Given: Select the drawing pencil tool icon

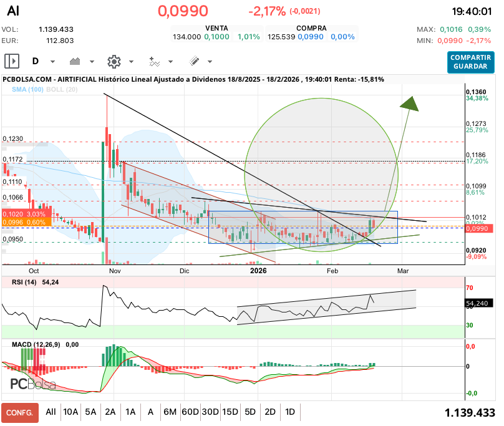Looking at the screenshot, I should pyautogui.click(x=194, y=61).
